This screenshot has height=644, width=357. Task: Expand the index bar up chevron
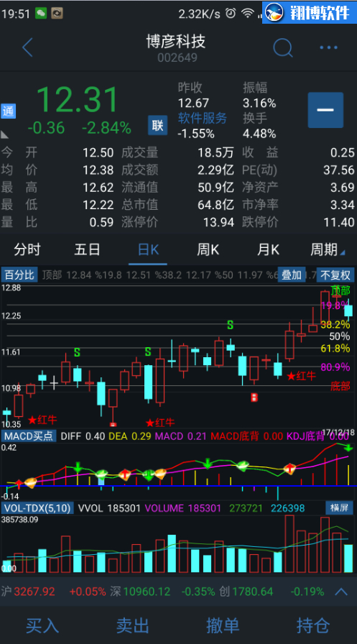[x=341, y=592]
